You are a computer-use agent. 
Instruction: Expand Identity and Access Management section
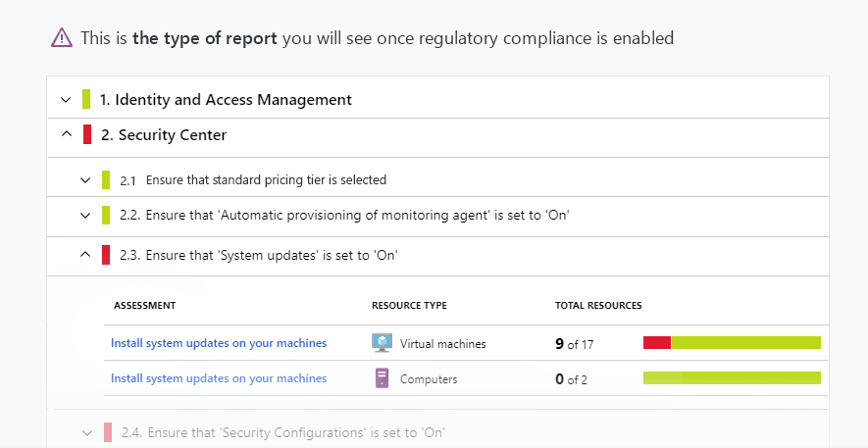click(x=66, y=99)
